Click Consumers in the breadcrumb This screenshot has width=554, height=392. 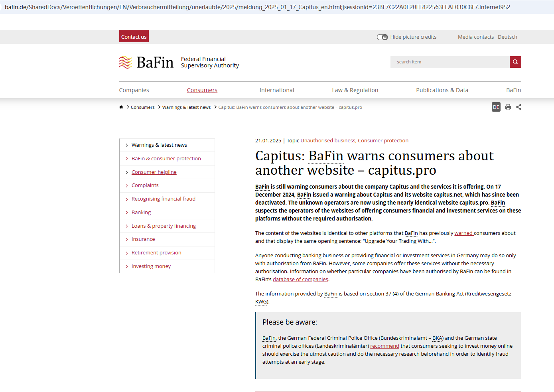click(142, 107)
